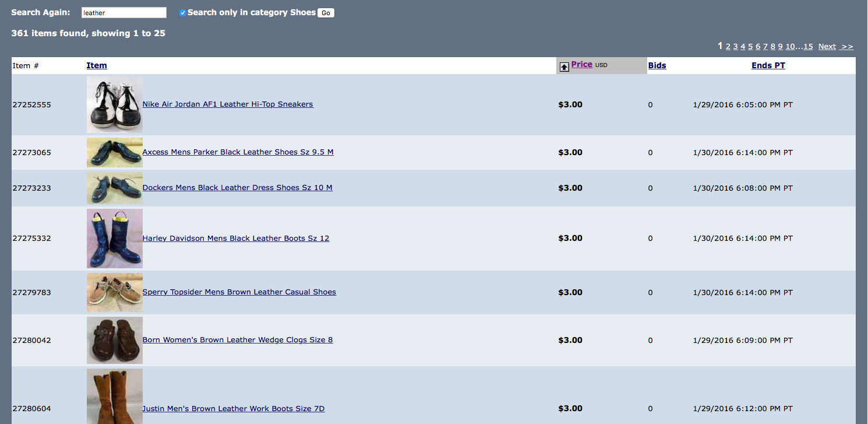Click the Harley Davidson boots thumbnail image
The width and height of the screenshot is (868, 424).
pos(114,238)
